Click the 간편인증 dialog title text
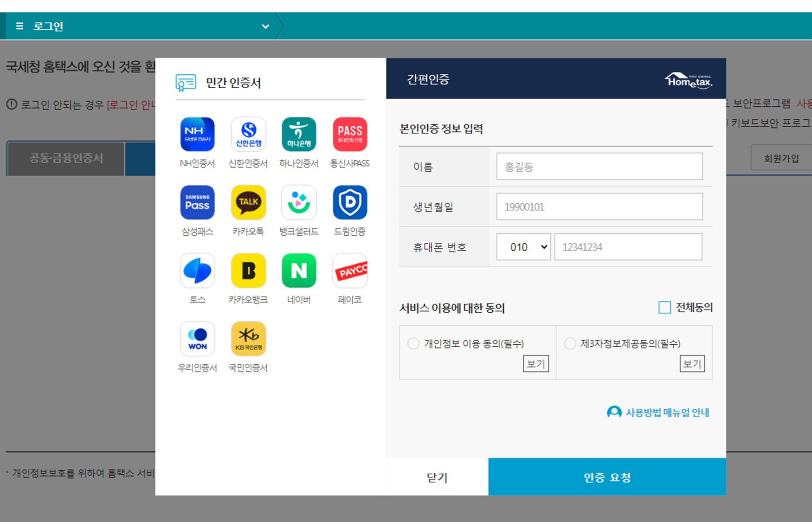Image resolution: width=812 pixels, height=522 pixels. [428, 79]
